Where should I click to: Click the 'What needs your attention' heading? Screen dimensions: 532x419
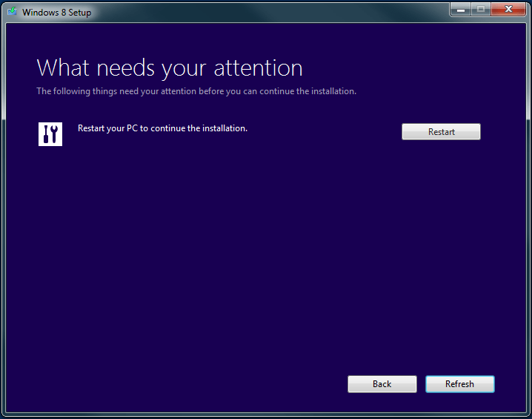(x=169, y=68)
